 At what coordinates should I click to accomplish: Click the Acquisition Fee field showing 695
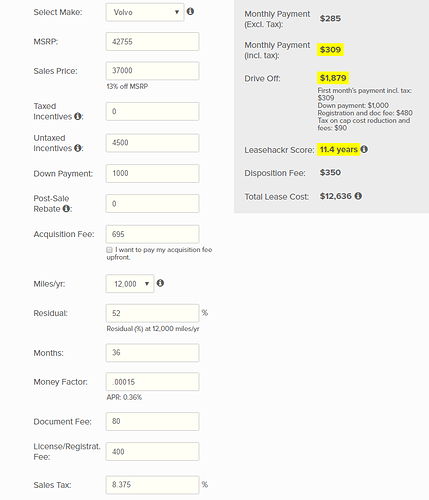153,234
